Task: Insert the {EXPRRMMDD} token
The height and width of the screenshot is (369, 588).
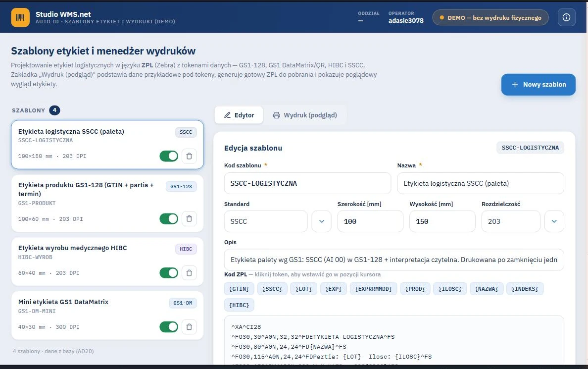Action: [x=373, y=289]
